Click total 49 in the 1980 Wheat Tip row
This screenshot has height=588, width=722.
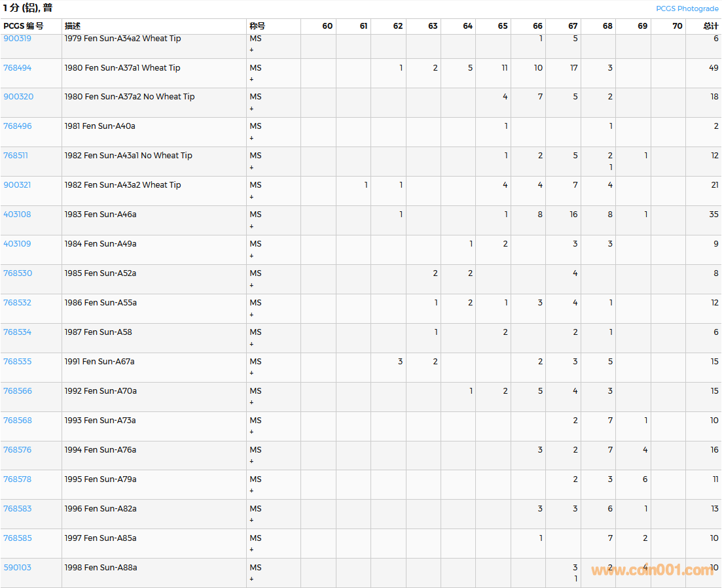(x=713, y=67)
